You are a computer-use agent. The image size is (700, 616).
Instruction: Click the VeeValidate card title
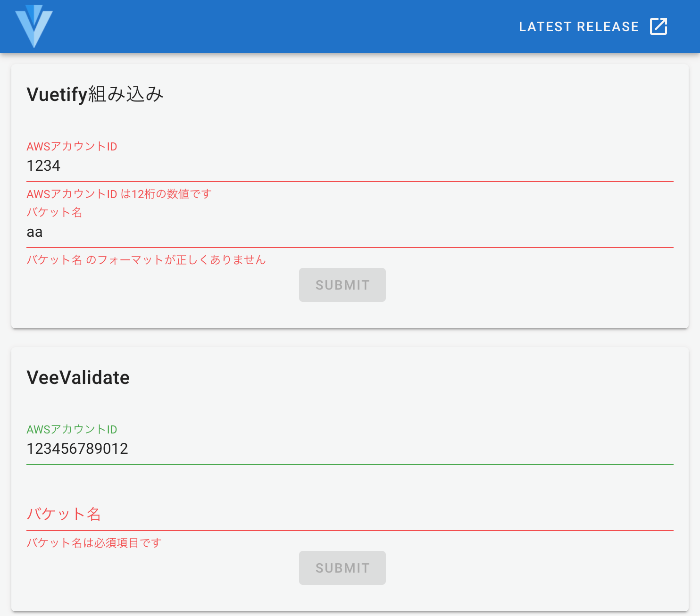tap(78, 377)
